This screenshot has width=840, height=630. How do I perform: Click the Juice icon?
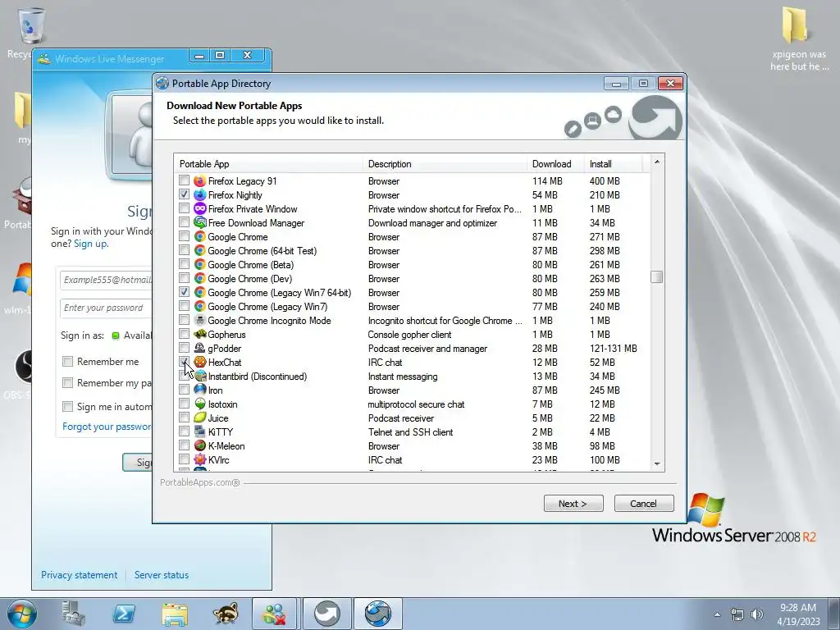pos(200,418)
